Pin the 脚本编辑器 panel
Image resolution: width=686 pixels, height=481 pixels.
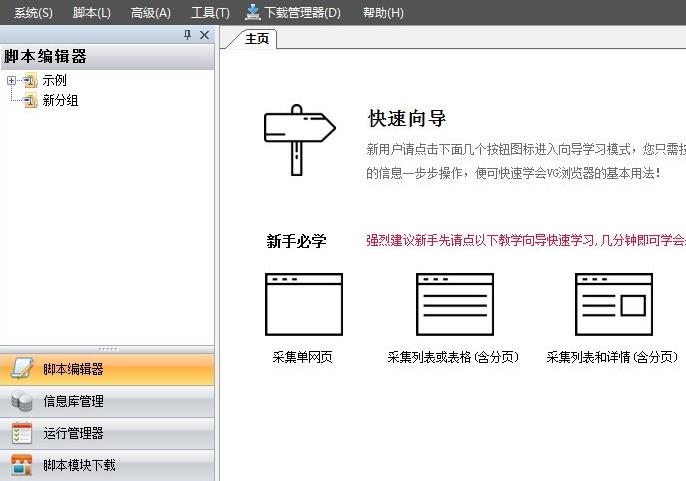187,35
